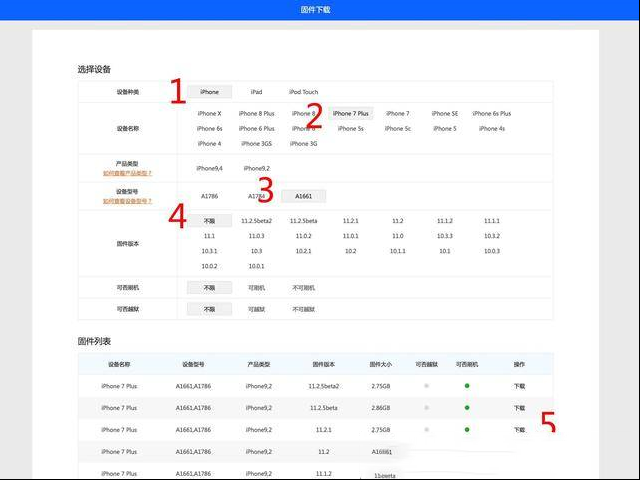This screenshot has width=640, height=480.
Task: Select product type iPhone9,2 filter
Action: pyautogui.click(x=256, y=168)
